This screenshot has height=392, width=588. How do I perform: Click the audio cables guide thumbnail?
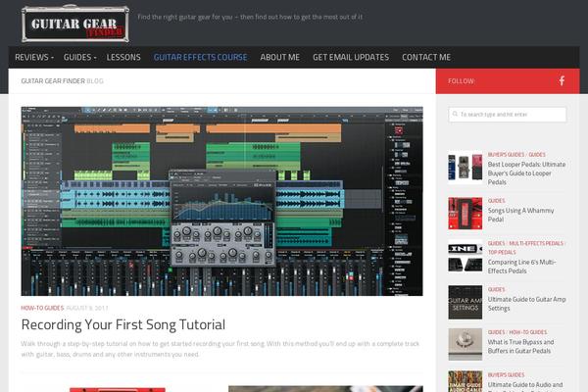point(465,381)
